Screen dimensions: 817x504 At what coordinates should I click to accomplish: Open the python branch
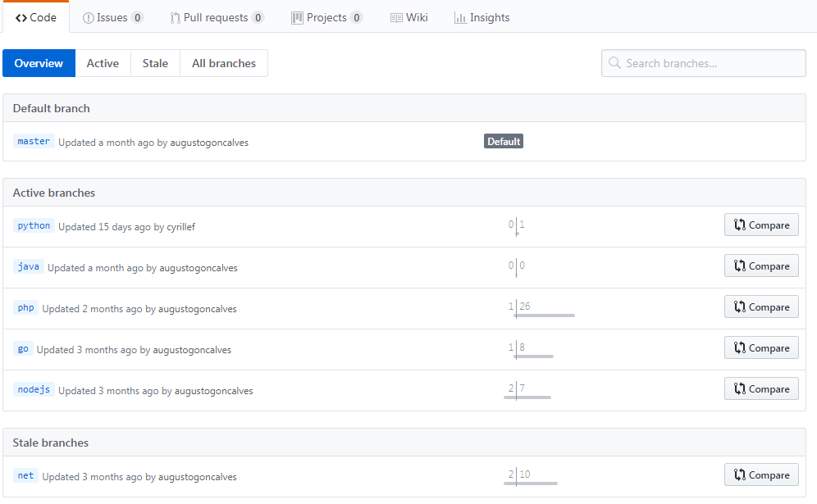(x=34, y=225)
